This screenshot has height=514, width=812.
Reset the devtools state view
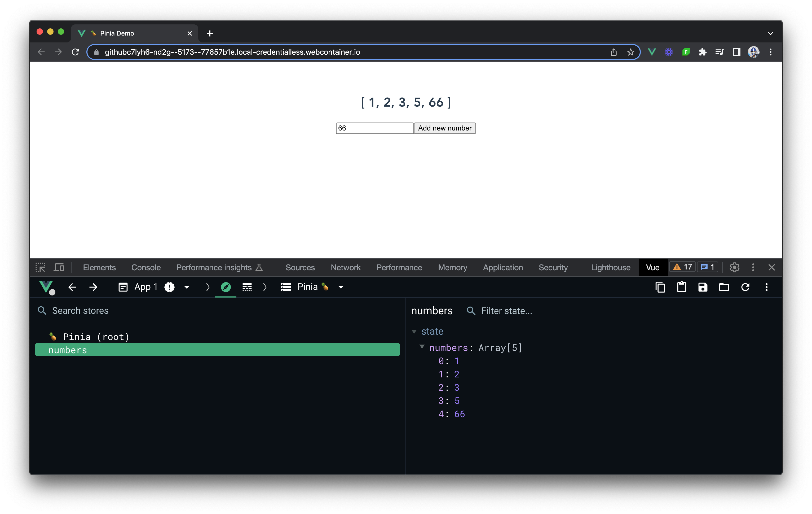(x=745, y=287)
